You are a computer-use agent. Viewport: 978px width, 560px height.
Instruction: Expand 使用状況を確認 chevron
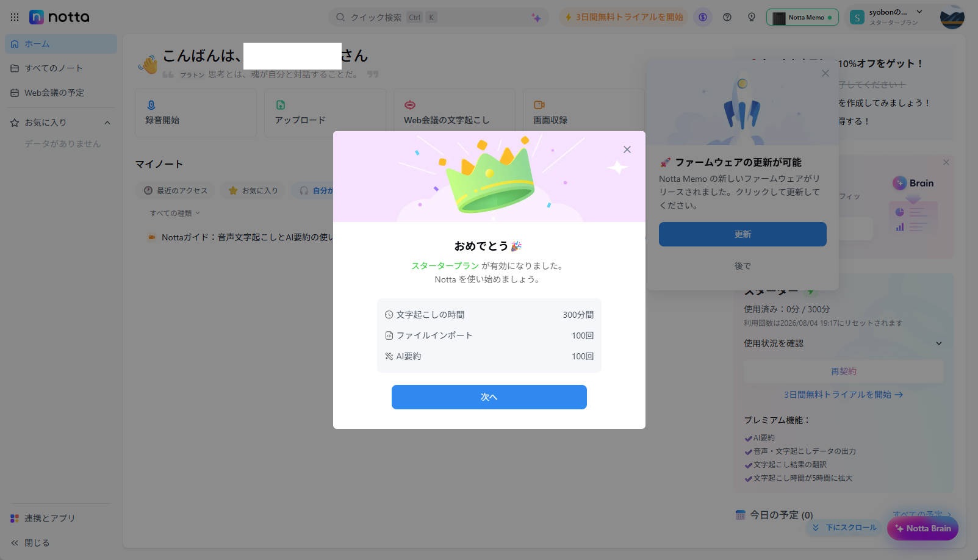pyautogui.click(x=939, y=343)
